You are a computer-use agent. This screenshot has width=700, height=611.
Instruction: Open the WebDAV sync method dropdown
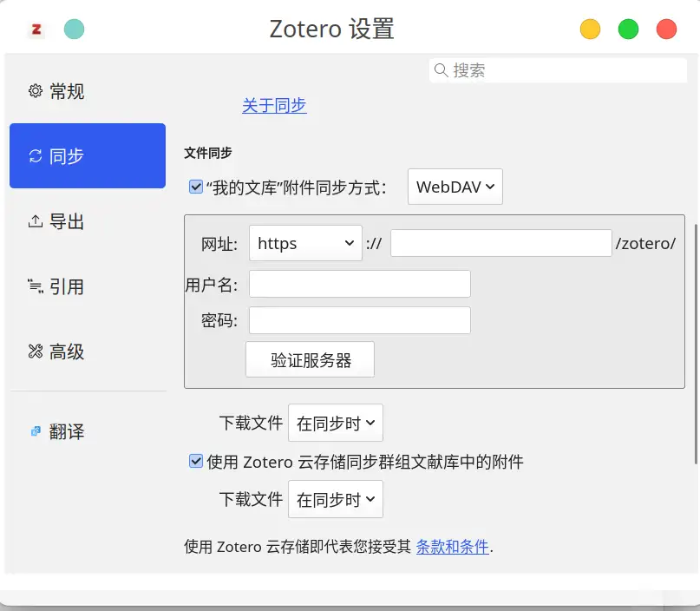pyautogui.click(x=455, y=187)
